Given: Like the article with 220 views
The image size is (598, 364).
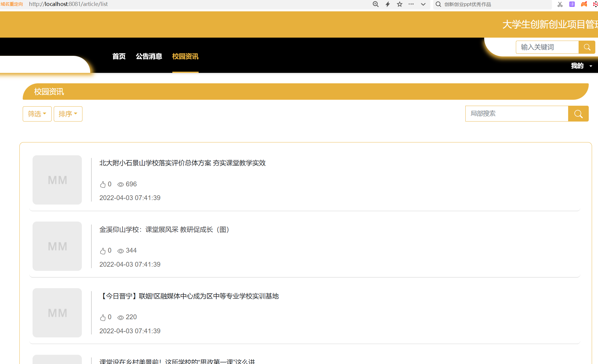Looking at the screenshot, I should (103, 317).
